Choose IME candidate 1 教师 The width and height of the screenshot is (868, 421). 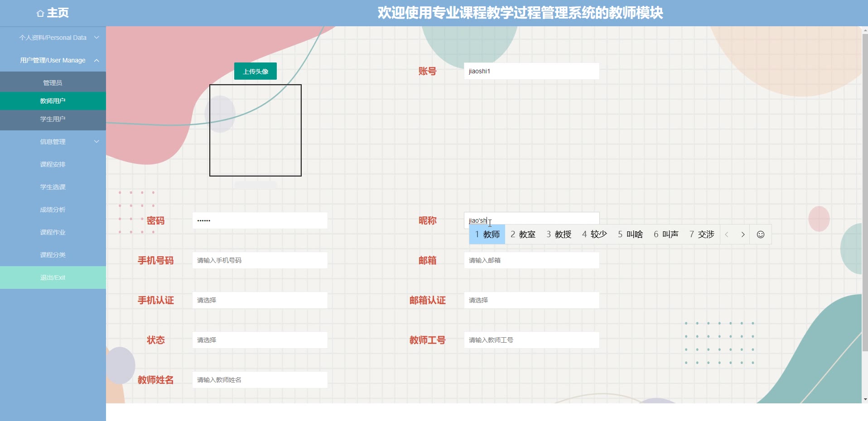point(487,234)
